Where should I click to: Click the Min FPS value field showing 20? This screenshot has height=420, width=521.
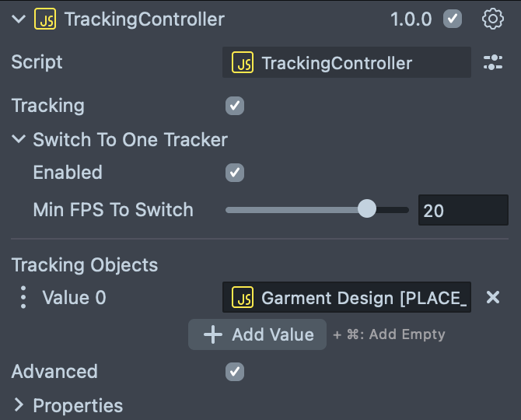point(463,210)
